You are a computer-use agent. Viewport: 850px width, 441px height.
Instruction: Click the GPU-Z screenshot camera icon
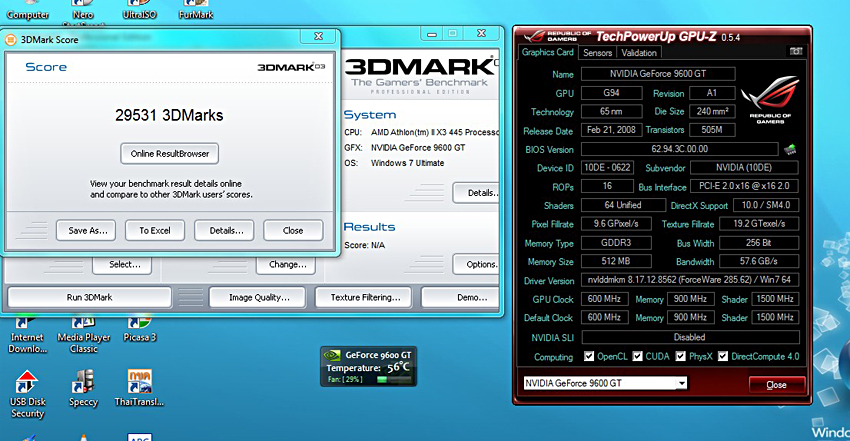796,51
